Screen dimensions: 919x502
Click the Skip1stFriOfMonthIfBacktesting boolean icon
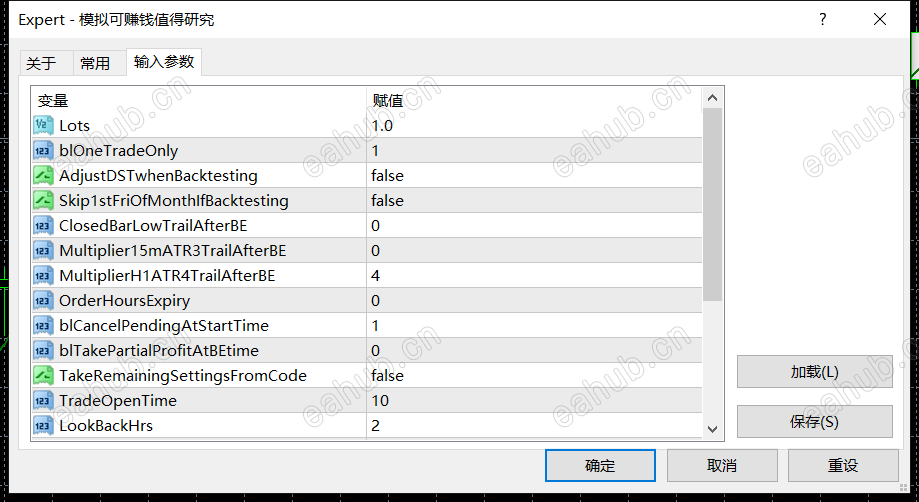click(43, 200)
